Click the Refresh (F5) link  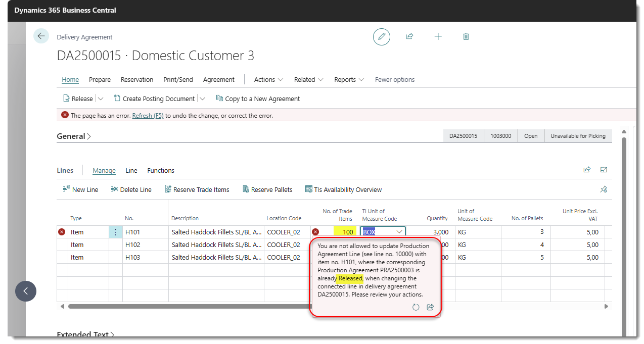[x=148, y=116]
